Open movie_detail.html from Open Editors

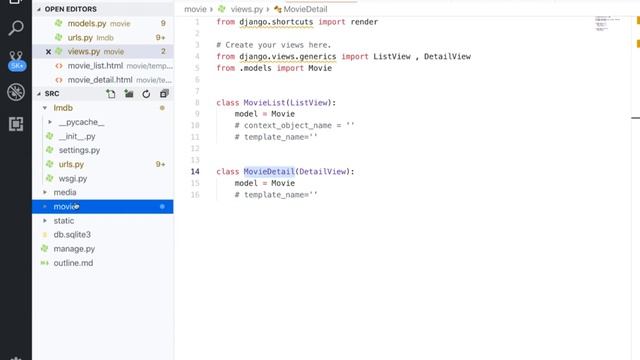[103, 80]
